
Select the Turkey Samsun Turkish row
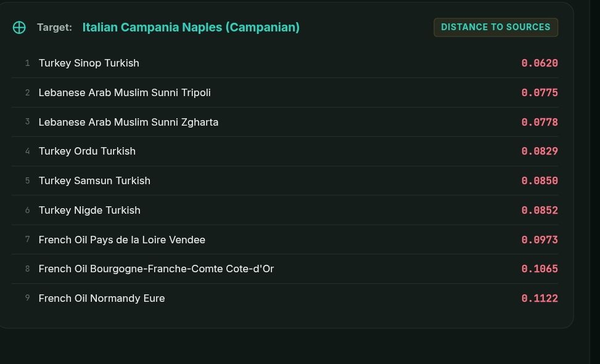[285, 180]
